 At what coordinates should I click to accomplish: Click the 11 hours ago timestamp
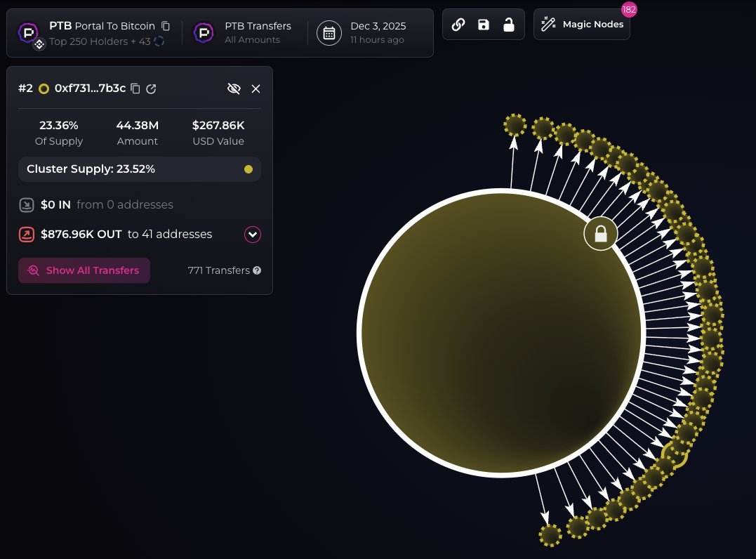coord(377,39)
